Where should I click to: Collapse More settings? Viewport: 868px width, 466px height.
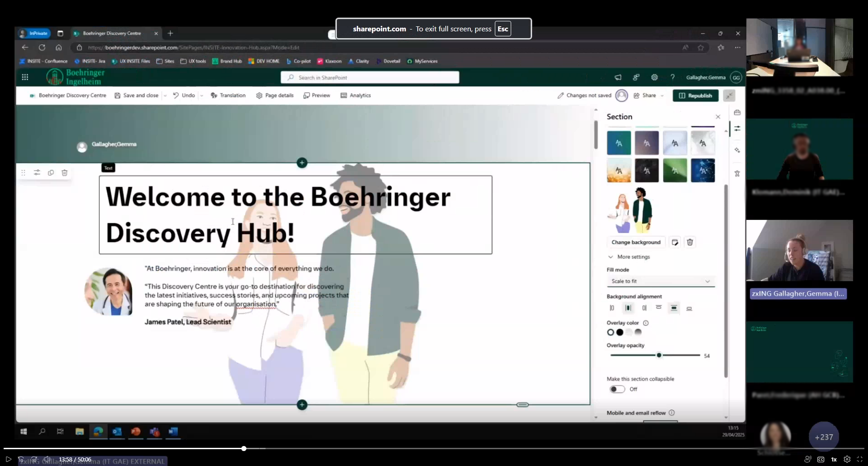click(x=629, y=257)
